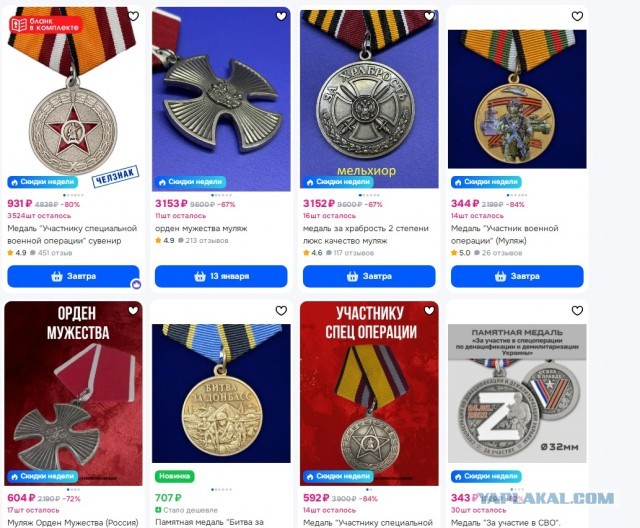The image size is (640, 528).
Task: Click Завтра button under 344 ₽ medal
Action: click(x=517, y=276)
